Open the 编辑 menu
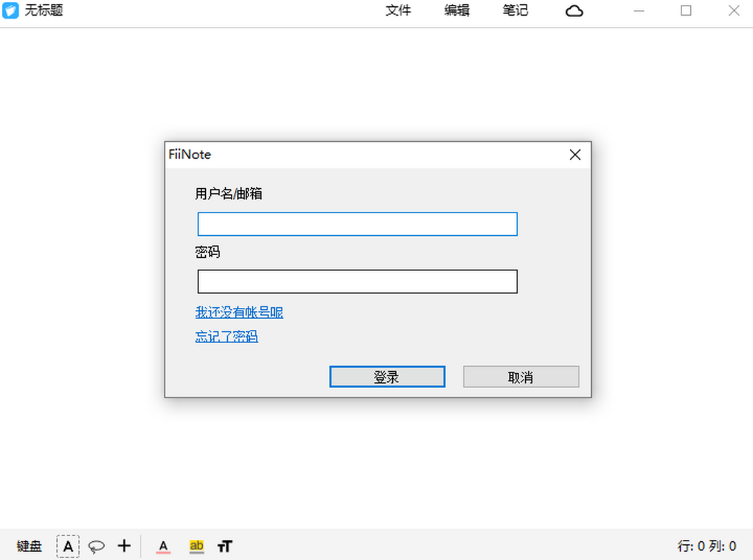The height and width of the screenshot is (560, 753). click(x=457, y=11)
